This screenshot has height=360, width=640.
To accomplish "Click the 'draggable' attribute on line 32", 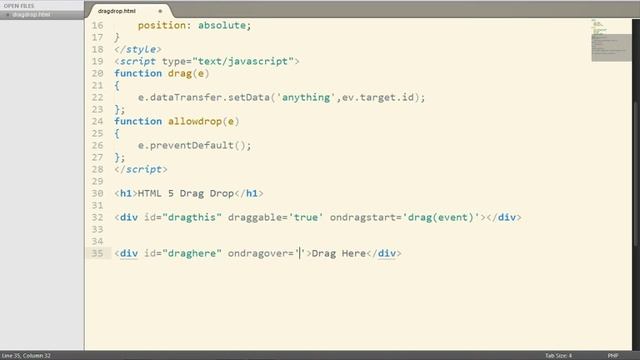I will click(255, 218).
